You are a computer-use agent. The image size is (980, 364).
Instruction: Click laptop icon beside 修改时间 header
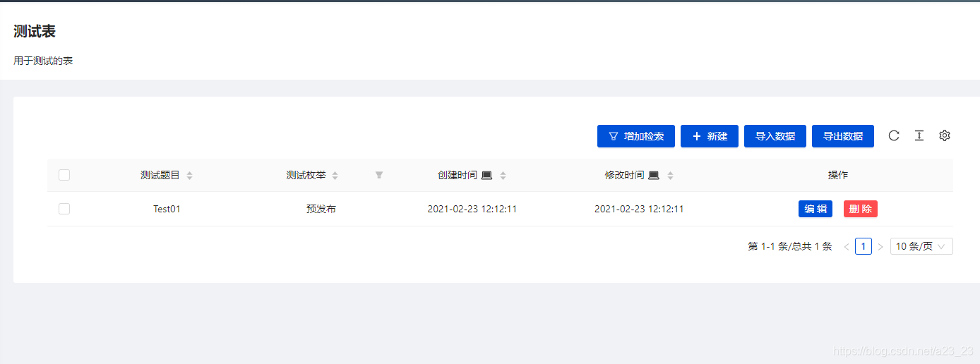(x=654, y=175)
